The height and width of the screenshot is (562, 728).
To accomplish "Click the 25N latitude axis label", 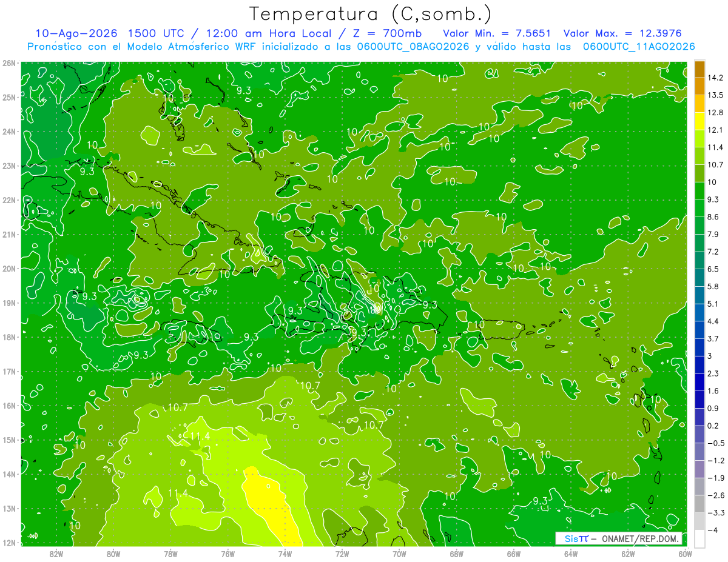I will pyautogui.click(x=9, y=97).
